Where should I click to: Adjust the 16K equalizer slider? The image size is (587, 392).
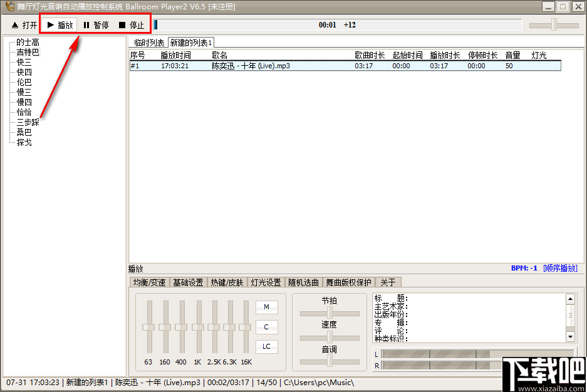tap(246, 327)
